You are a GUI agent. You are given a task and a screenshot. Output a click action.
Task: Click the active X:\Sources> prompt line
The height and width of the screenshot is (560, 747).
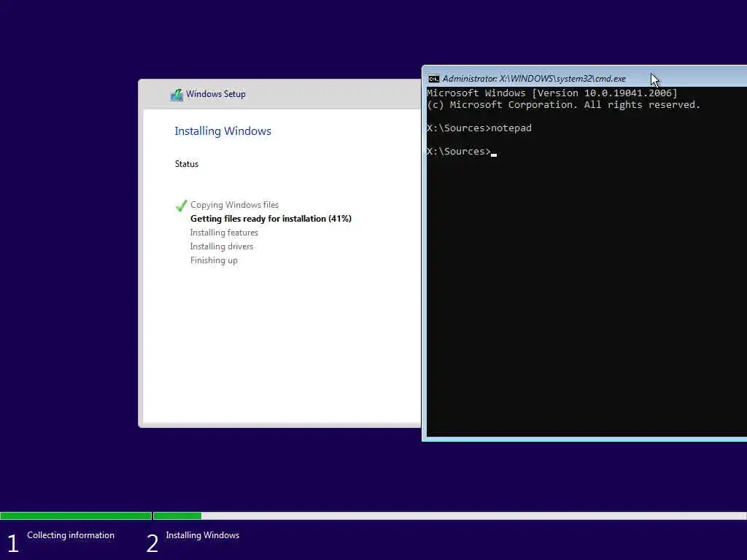pyautogui.click(x=461, y=152)
